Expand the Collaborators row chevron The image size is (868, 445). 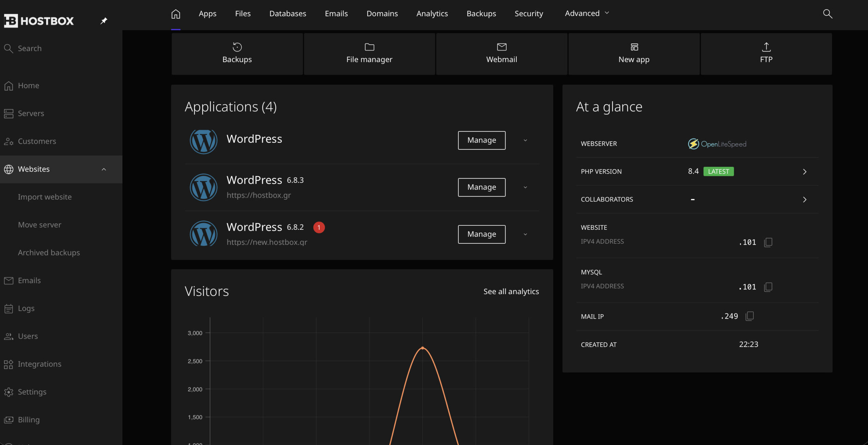[x=804, y=200]
